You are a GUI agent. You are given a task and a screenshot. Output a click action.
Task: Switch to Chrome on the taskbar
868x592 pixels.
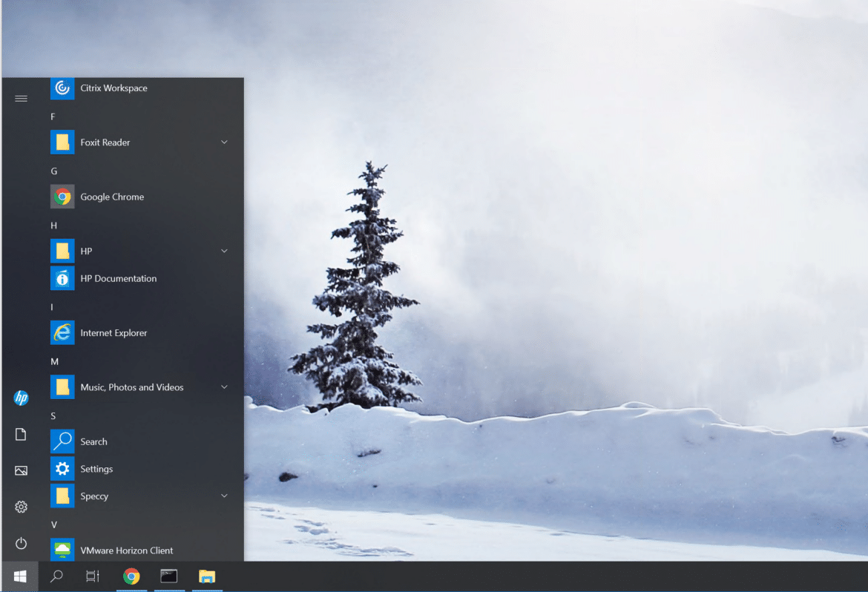point(132,576)
